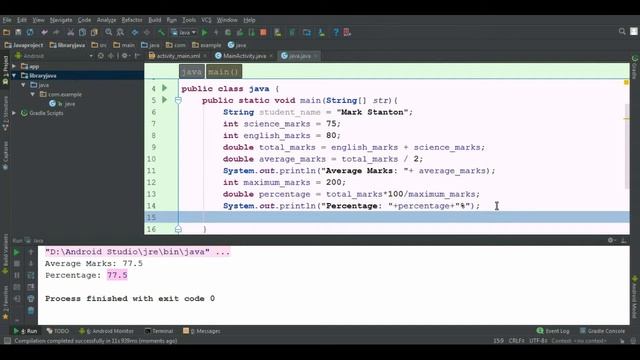Viewport: 640px width, 360px height.
Task: Click the yellow inspection indicator in editor
Action: (626, 83)
